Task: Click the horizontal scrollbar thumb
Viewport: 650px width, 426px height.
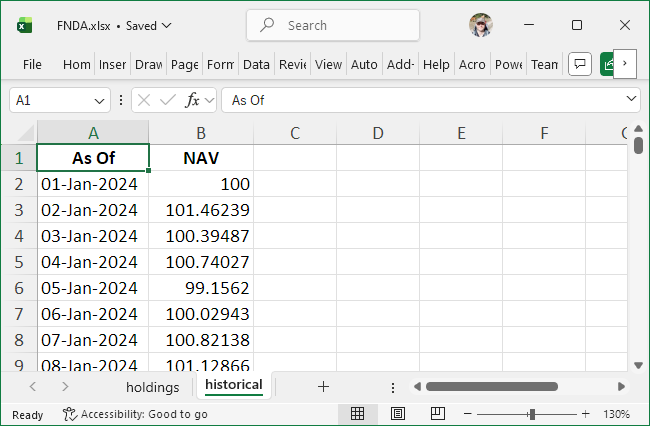Action: pyautogui.click(x=492, y=387)
